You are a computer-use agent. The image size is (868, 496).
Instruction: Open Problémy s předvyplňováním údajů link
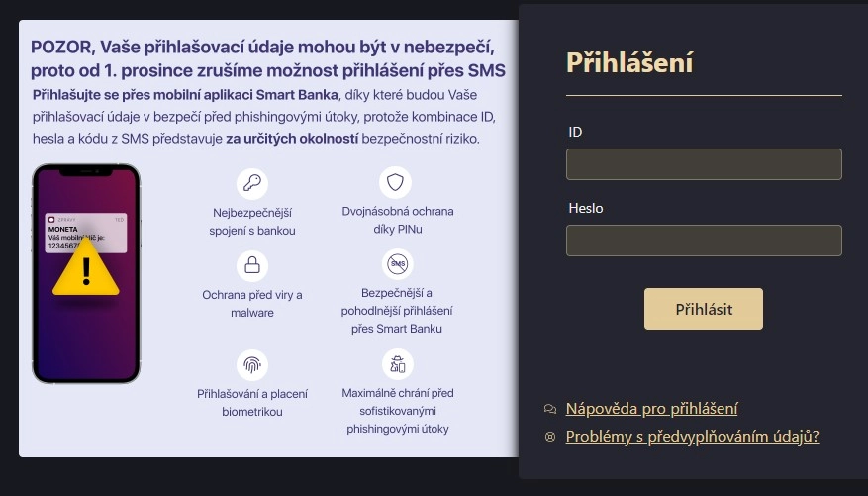coord(692,436)
